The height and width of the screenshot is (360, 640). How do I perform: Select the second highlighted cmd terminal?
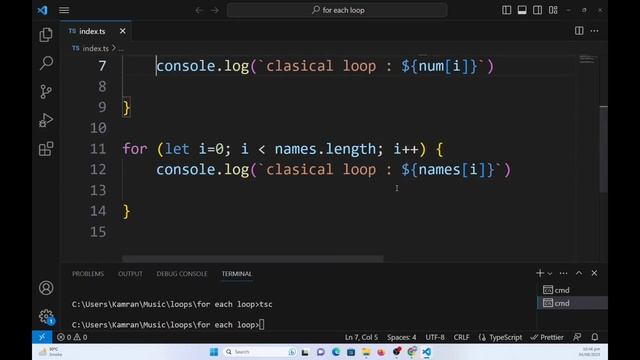tap(572, 303)
